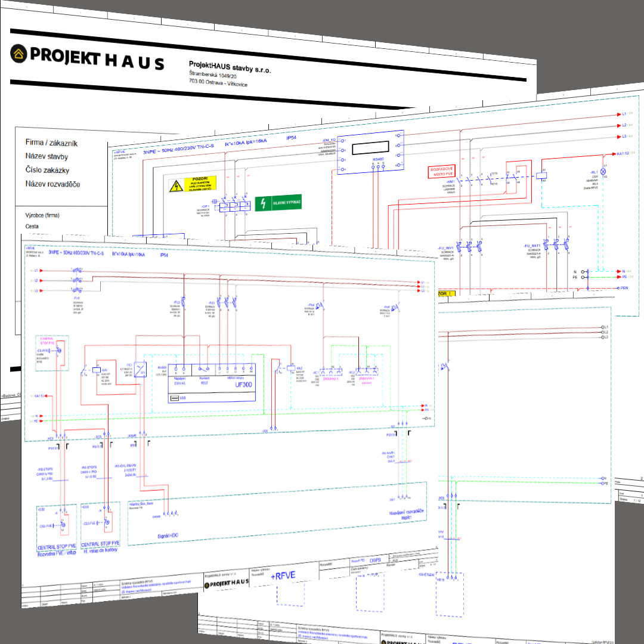The image size is (644, 644).
Task: Click the large blue +RFVE title block text
Action: click(x=283, y=576)
